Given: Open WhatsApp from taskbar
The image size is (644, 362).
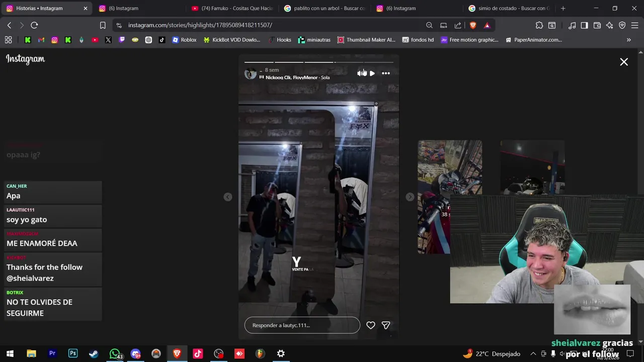Looking at the screenshot, I should coord(115,354).
